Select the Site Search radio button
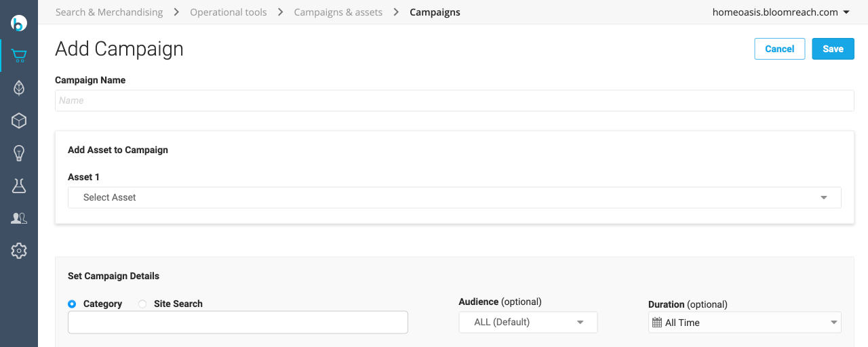This screenshot has width=868, height=347. [x=142, y=304]
